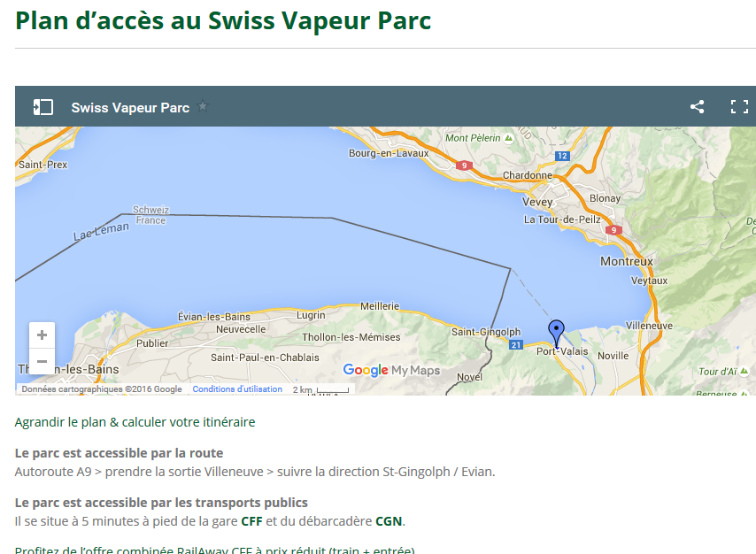Click the Lac Léman label

(101, 231)
